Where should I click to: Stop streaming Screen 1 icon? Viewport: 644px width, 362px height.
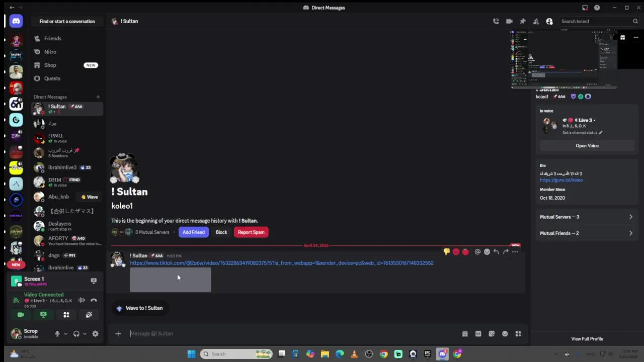click(94, 281)
